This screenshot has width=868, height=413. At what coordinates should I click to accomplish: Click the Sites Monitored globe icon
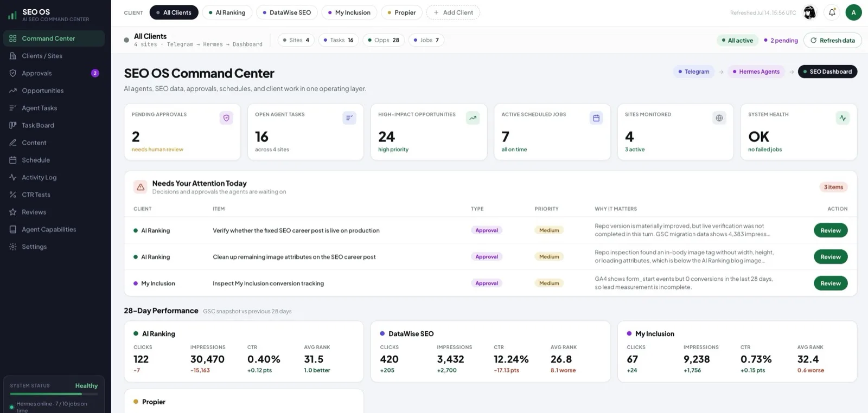tap(719, 118)
